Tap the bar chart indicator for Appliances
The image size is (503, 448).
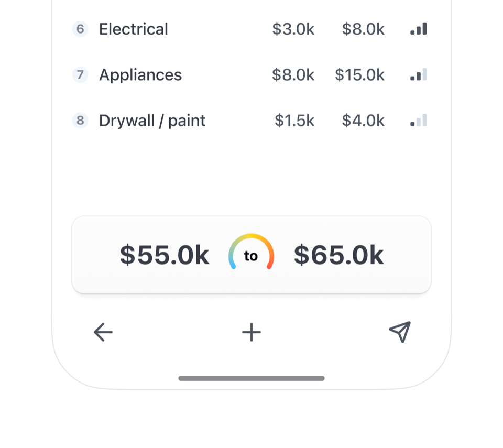tap(418, 75)
